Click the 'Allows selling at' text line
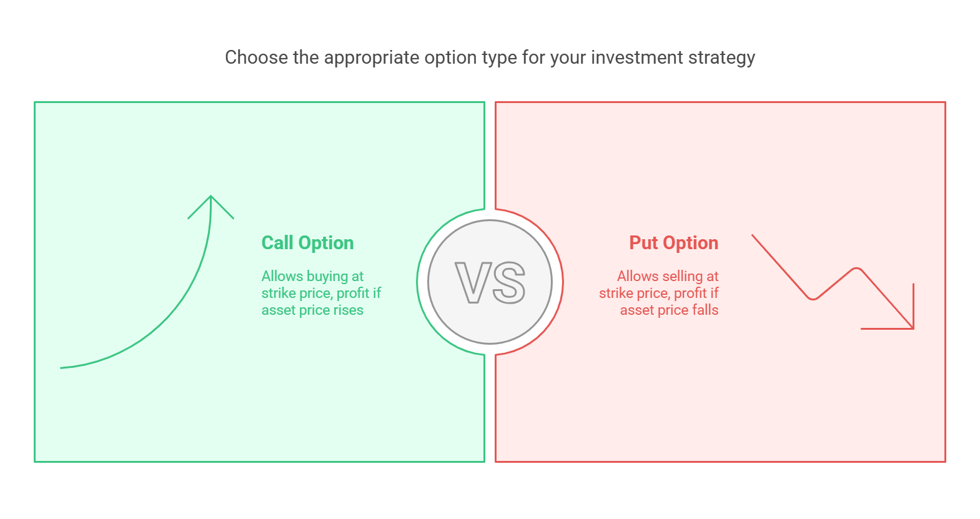980x519 pixels. coord(668,276)
